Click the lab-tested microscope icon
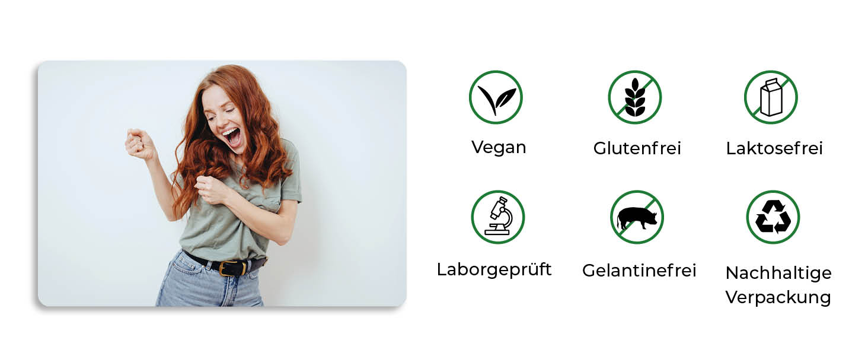The width and height of the screenshot is (868, 356). [x=498, y=217]
